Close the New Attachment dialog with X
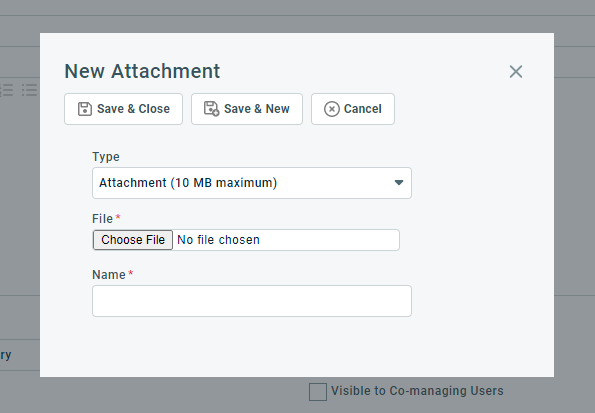 (x=516, y=71)
